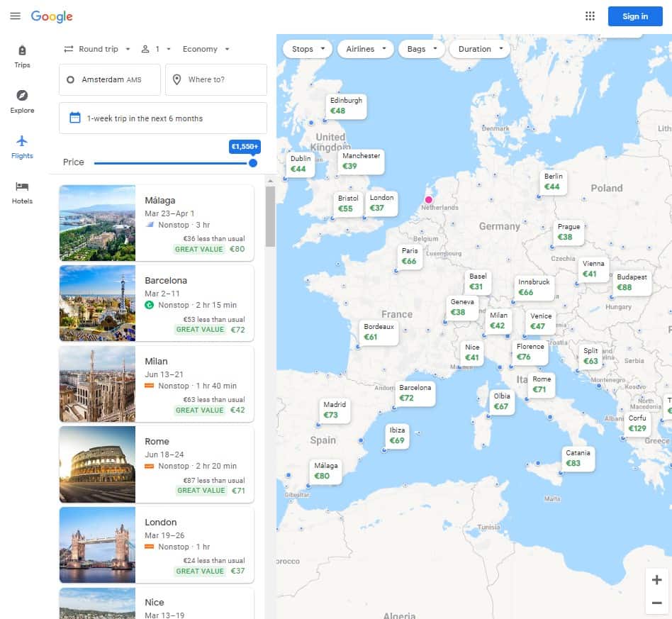Screen dimensions: 672x619
Task: Click the Price slider handle
Action: tap(253, 163)
